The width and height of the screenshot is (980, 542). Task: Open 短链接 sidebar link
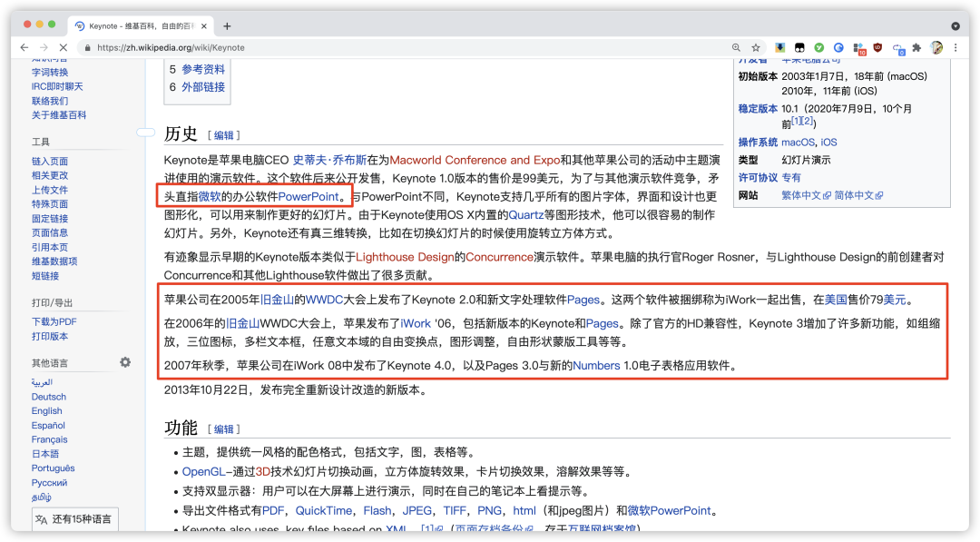pyautogui.click(x=45, y=276)
